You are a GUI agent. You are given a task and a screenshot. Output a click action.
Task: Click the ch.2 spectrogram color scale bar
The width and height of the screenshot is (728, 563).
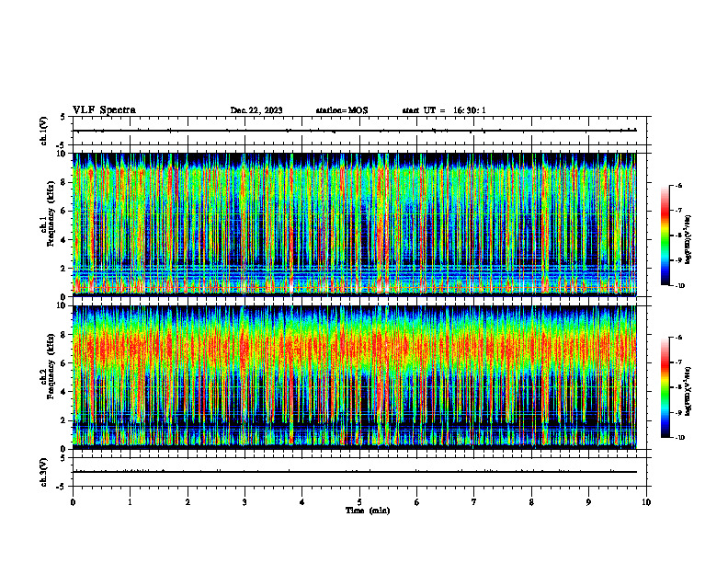click(665, 387)
